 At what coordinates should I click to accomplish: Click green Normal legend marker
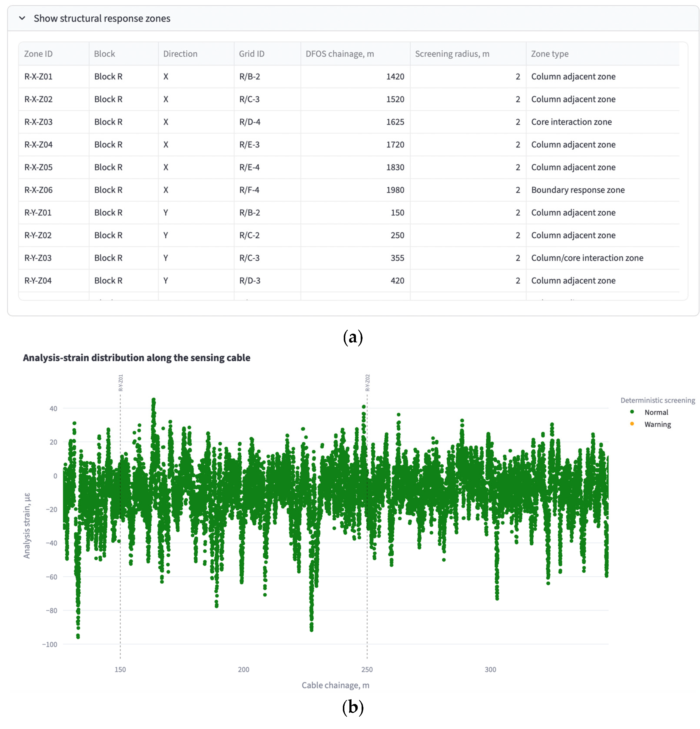pyautogui.click(x=632, y=412)
